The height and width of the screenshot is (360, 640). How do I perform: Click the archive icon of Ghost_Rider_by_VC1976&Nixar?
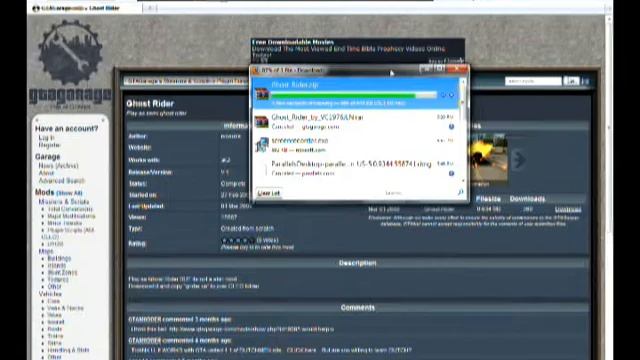click(262, 122)
